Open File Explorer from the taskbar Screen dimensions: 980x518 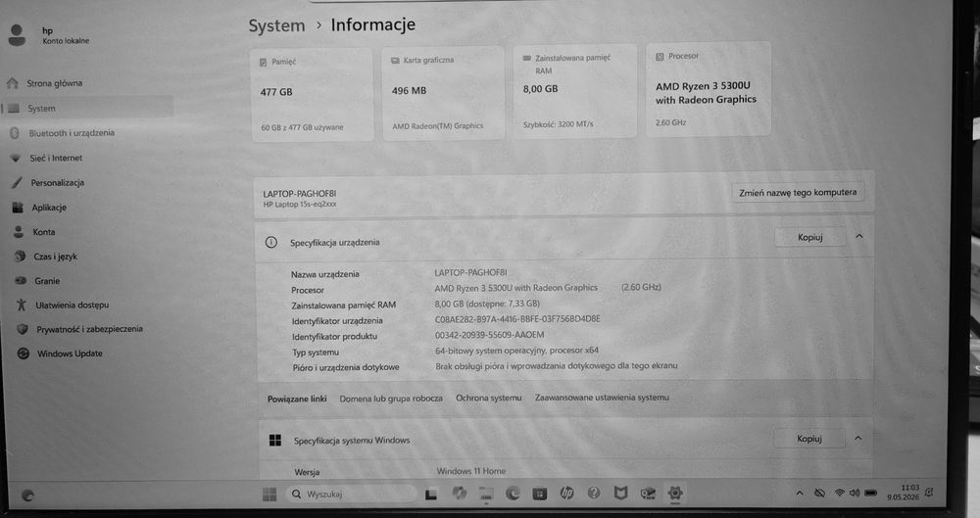[486, 494]
